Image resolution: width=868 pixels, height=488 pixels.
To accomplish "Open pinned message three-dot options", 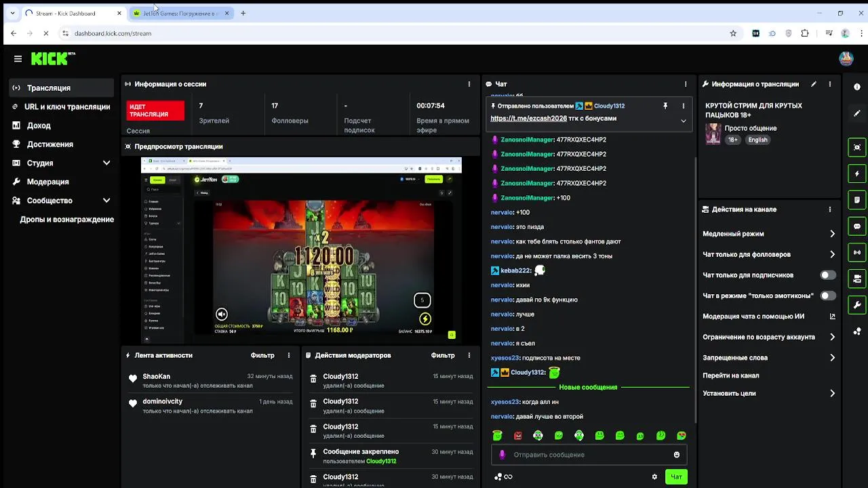I will click(683, 106).
